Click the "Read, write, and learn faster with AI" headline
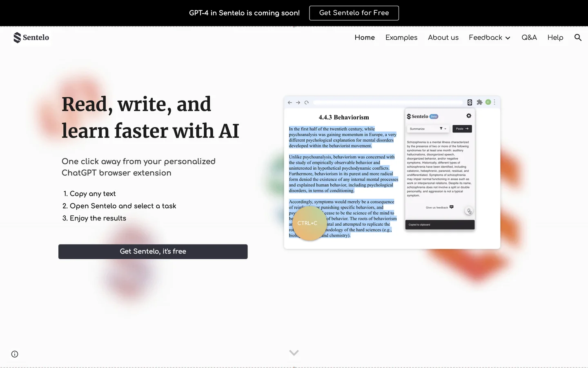 pos(150,117)
